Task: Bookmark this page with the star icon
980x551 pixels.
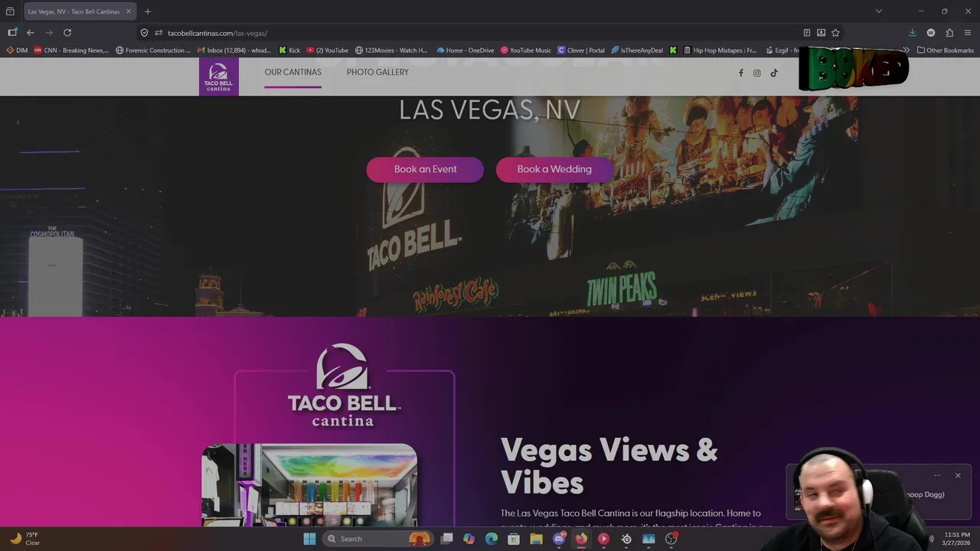Action: click(x=835, y=33)
